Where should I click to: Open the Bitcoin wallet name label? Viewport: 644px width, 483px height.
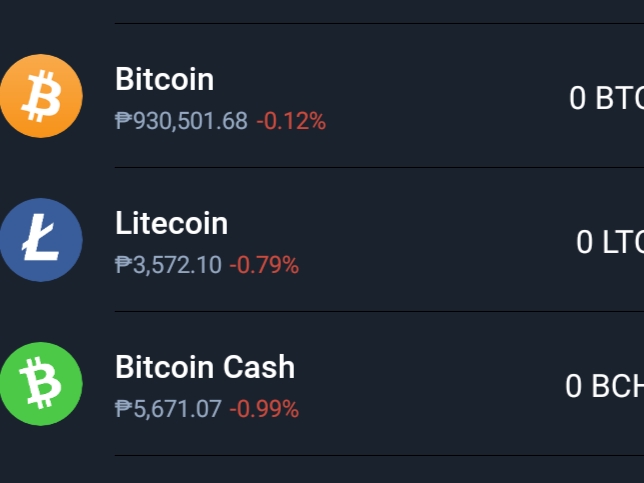164,79
